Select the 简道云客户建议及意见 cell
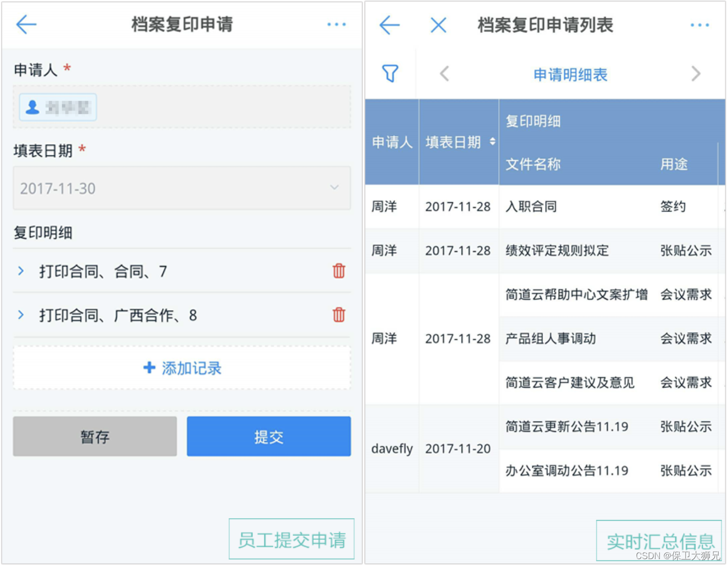The image size is (728, 565). [x=570, y=382]
